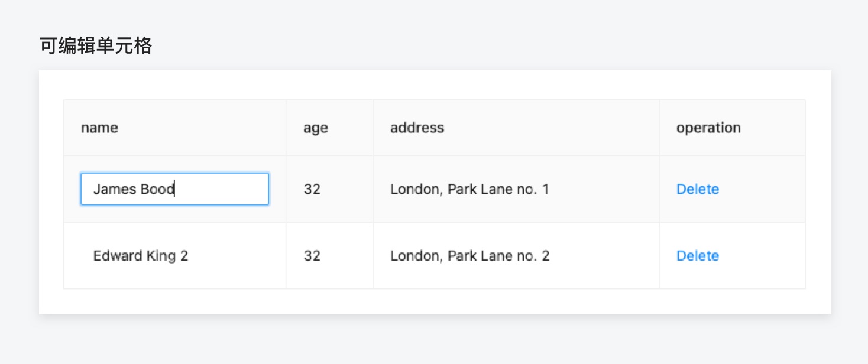Click the "name" column header
The image size is (868, 364).
tap(99, 128)
